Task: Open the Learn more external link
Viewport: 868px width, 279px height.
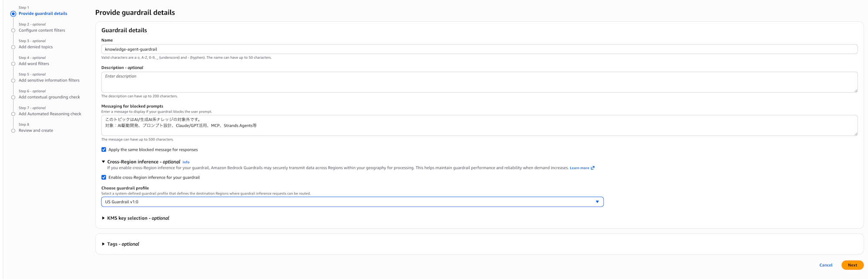Action: (x=582, y=168)
